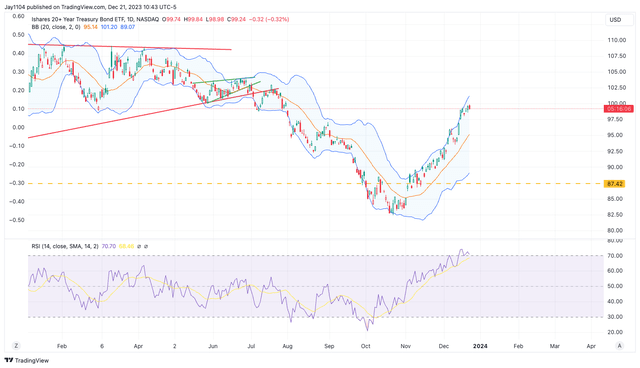Click the 110.00 price axis label
Image resolution: width=640 pixels, height=368 pixels.
pyautogui.click(x=617, y=40)
